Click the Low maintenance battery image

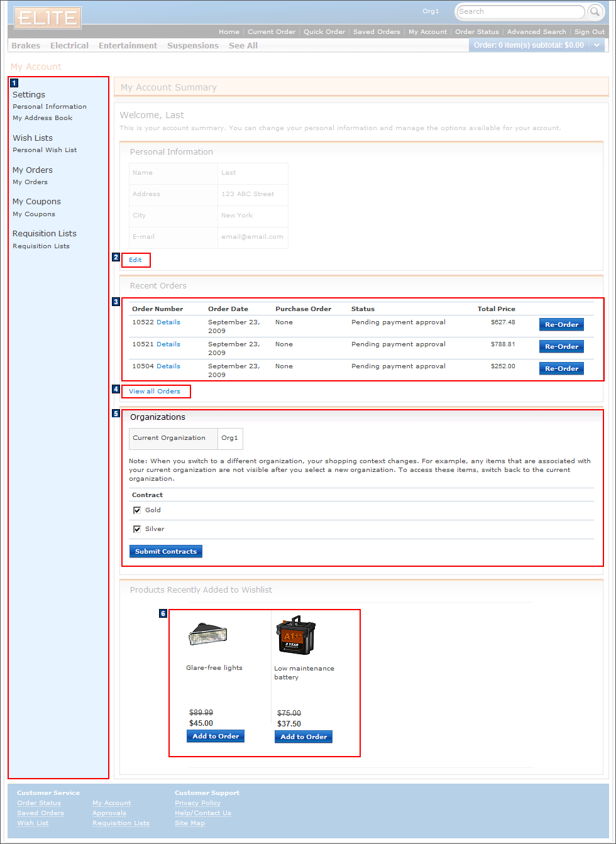click(x=296, y=635)
